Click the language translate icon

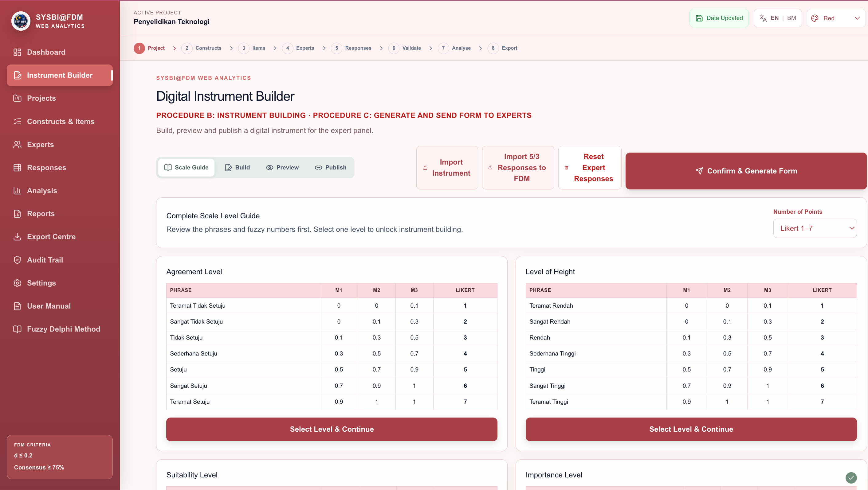(x=763, y=18)
